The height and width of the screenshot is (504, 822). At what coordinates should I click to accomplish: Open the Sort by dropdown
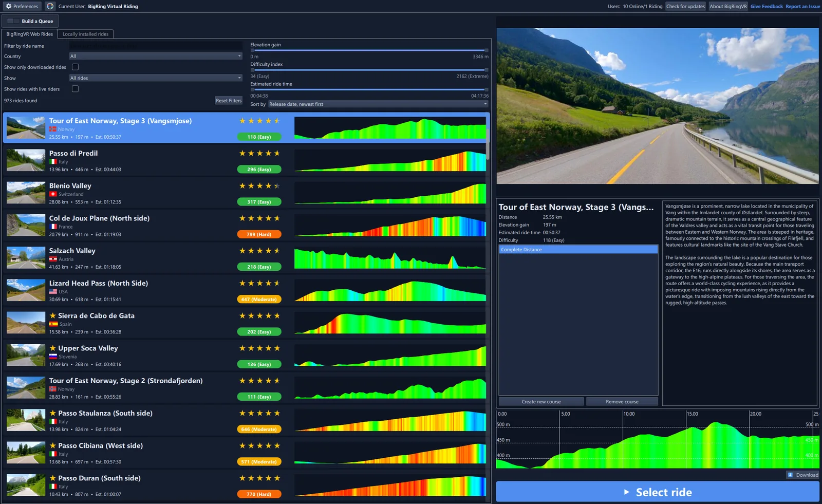pos(378,104)
